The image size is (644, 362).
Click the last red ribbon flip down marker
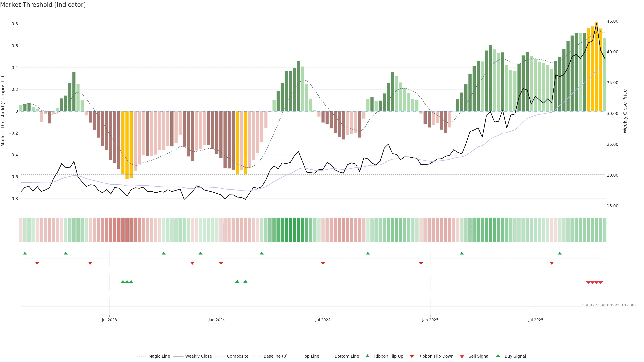(551, 263)
